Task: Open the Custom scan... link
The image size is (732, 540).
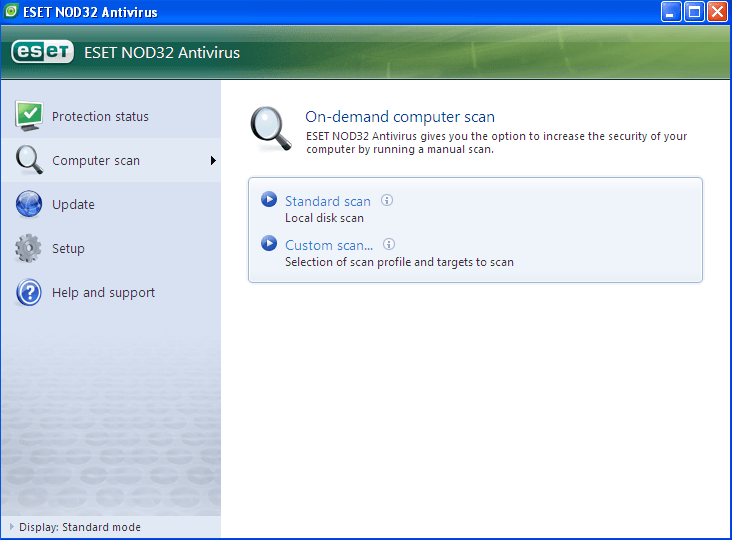Action: [329, 245]
